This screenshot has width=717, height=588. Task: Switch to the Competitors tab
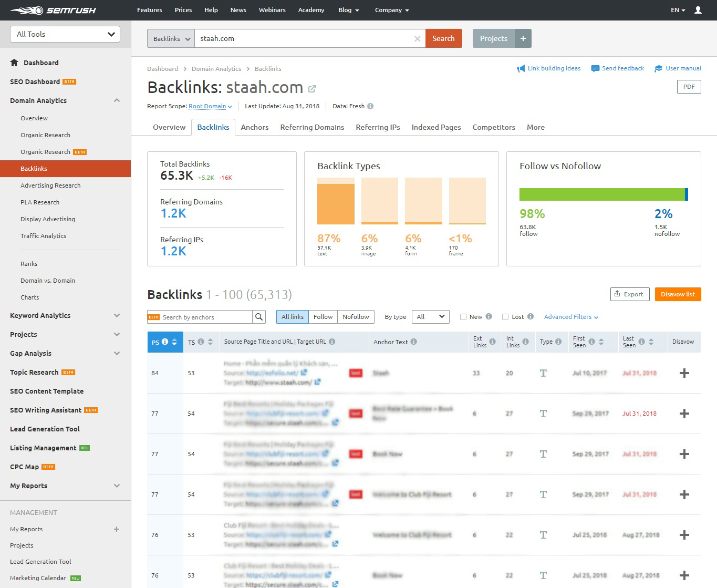[494, 127]
